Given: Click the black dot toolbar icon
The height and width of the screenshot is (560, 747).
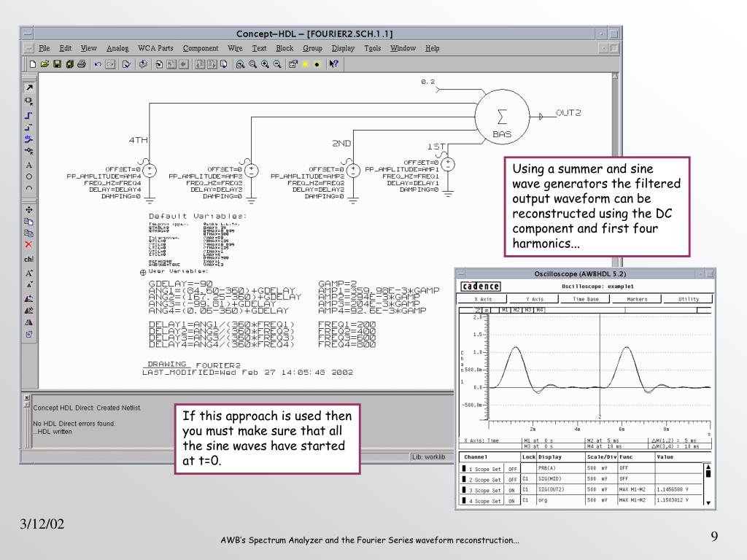Looking at the screenshot, I should click(317, 64).
